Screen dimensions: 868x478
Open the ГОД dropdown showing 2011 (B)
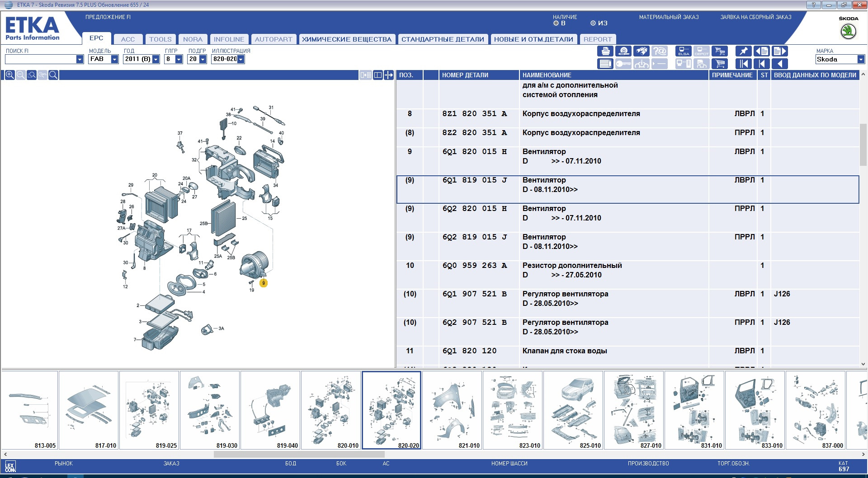coord(156,59)
